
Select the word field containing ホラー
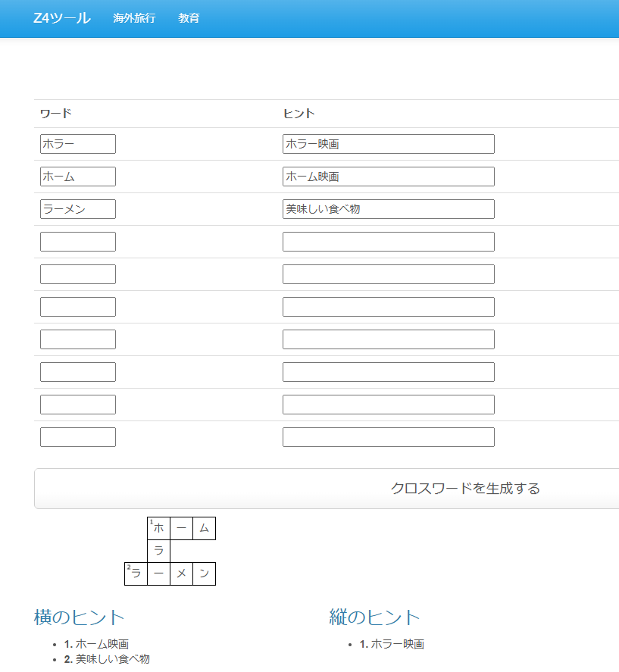[77, 143]
